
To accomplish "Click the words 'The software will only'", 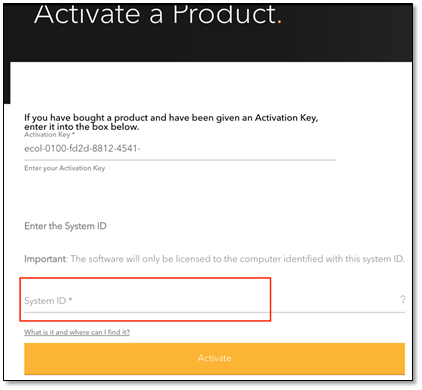I will coord(115,259).
